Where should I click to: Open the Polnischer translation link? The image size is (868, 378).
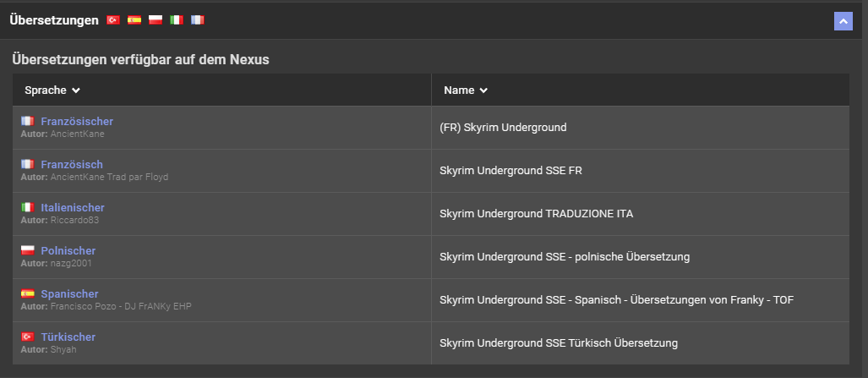tap(68, 251)
